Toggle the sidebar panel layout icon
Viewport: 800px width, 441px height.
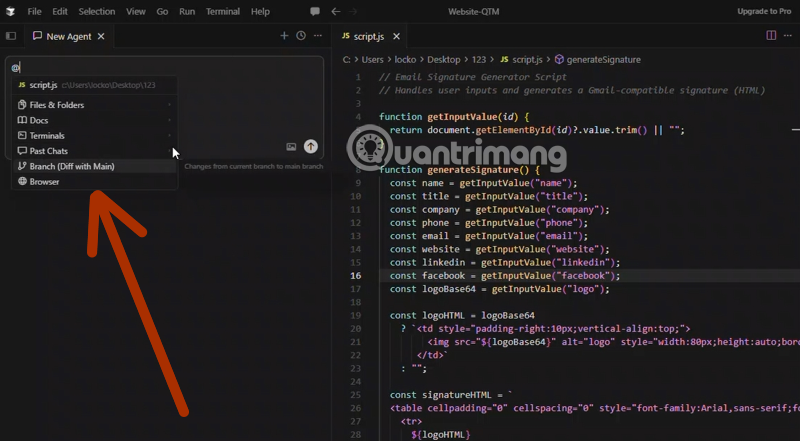click(11, 36)
